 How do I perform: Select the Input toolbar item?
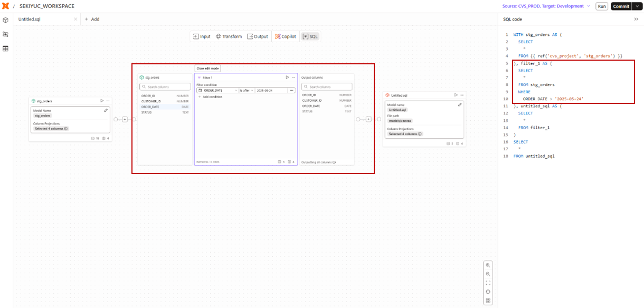[202, 36]
